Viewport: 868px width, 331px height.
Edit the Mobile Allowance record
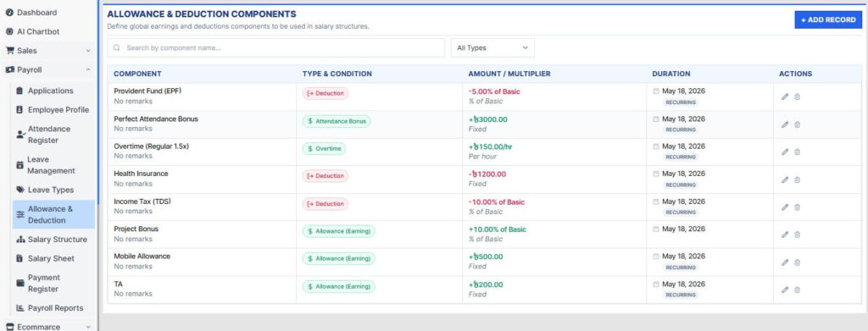pos(784,262)
